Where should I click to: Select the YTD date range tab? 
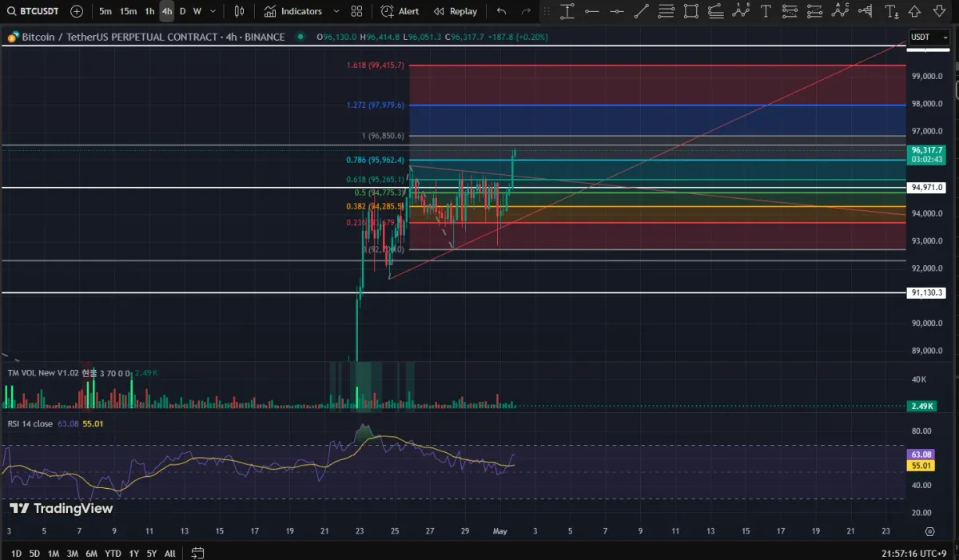(113, 553)
